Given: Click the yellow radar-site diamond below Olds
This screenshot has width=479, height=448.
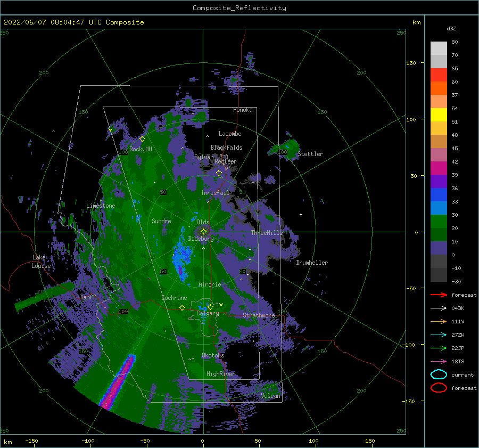Looking at the screenshot, I should 203,232.
